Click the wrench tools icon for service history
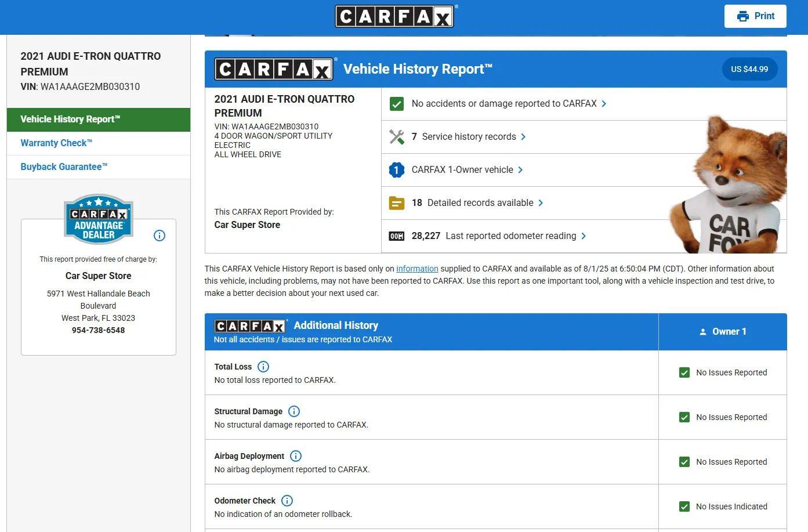This screenshot has height=532, width=808. [397, 137]
